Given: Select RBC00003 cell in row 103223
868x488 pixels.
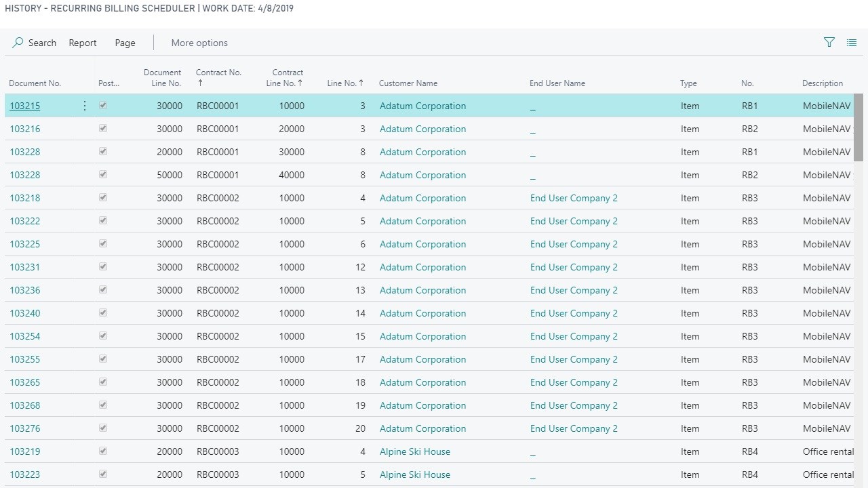Looking at the screenshot, I should click(218, 474).
